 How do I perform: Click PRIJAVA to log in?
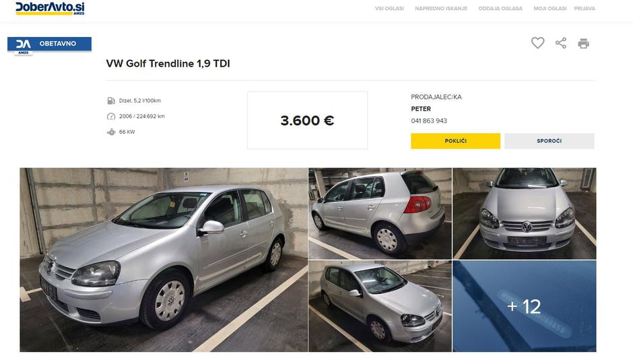pyautogui.click(x=585, y=9)
